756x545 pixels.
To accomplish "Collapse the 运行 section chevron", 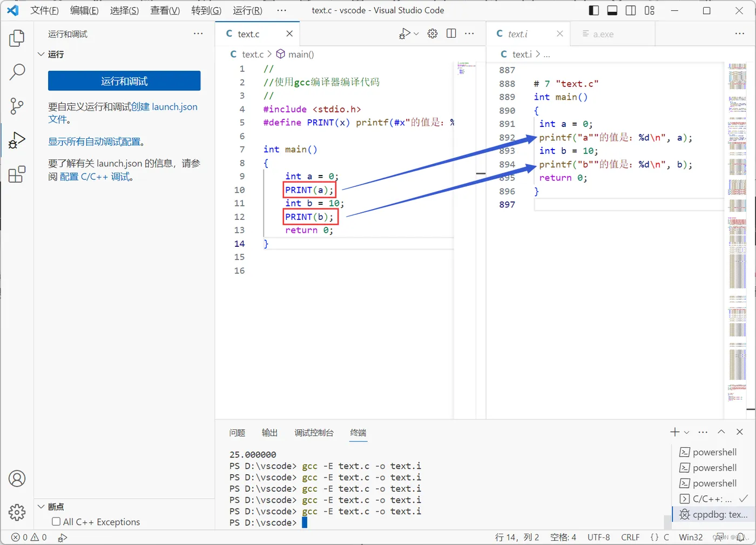I will 41,55.
